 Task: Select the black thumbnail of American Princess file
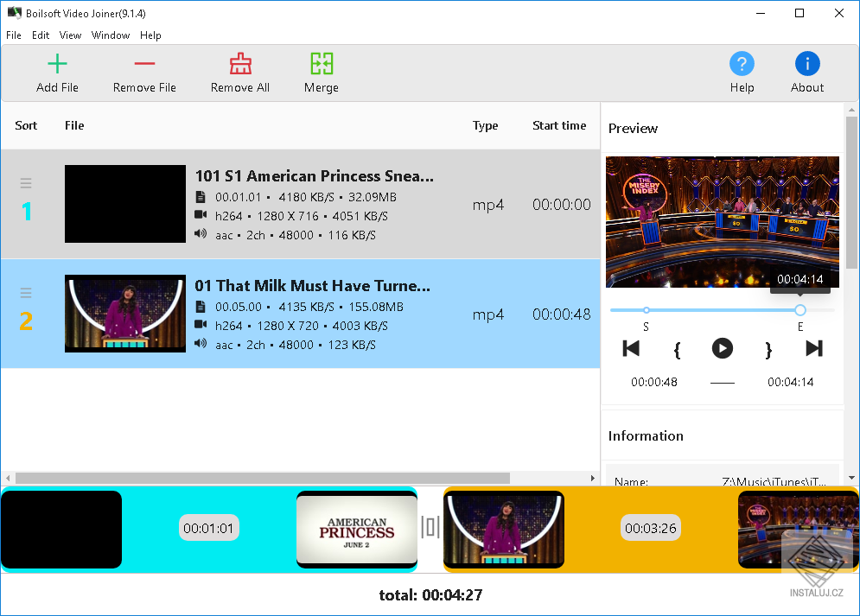click(x=125, y=204)
